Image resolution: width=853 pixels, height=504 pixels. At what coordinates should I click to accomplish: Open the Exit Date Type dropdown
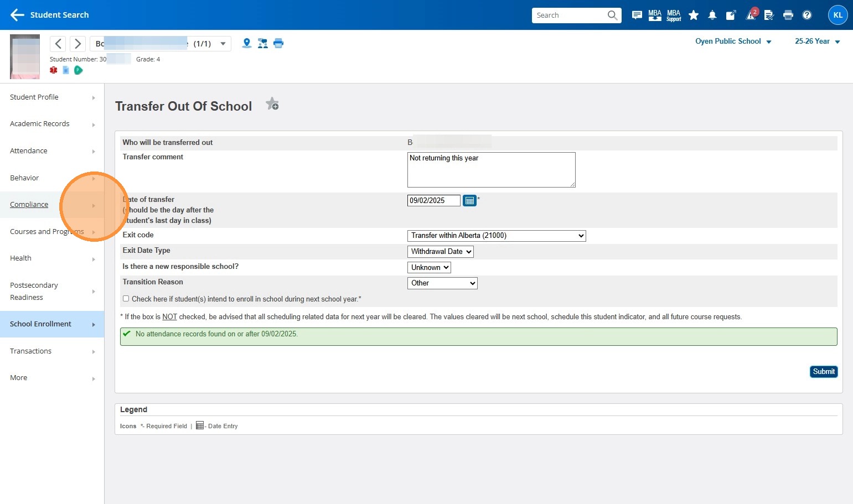click(441, 252)
